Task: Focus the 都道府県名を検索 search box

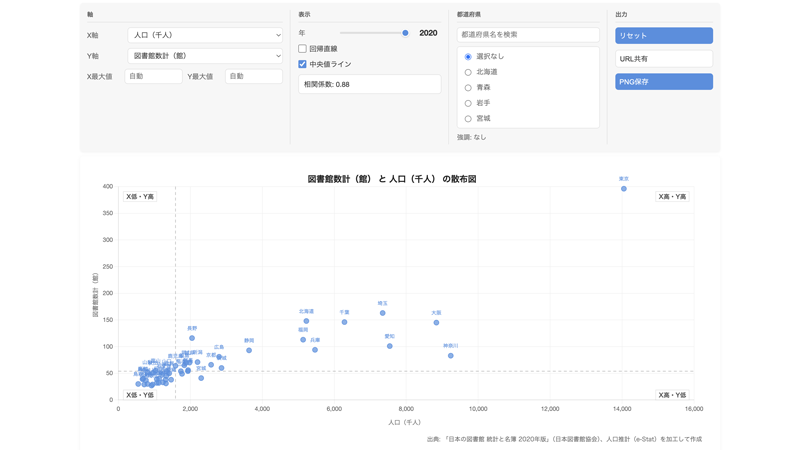Action: (x=528, y=35)
